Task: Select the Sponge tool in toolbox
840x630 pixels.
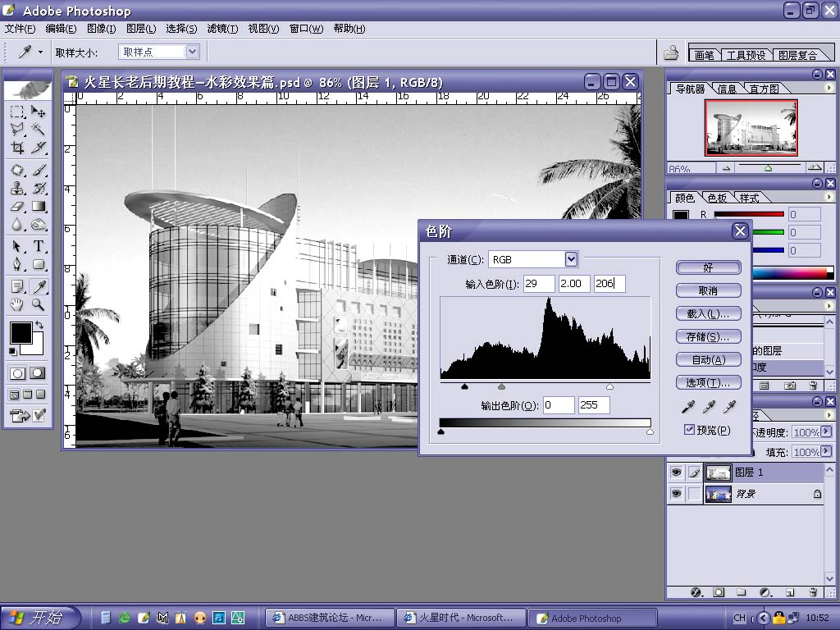Action: [38, 225]
